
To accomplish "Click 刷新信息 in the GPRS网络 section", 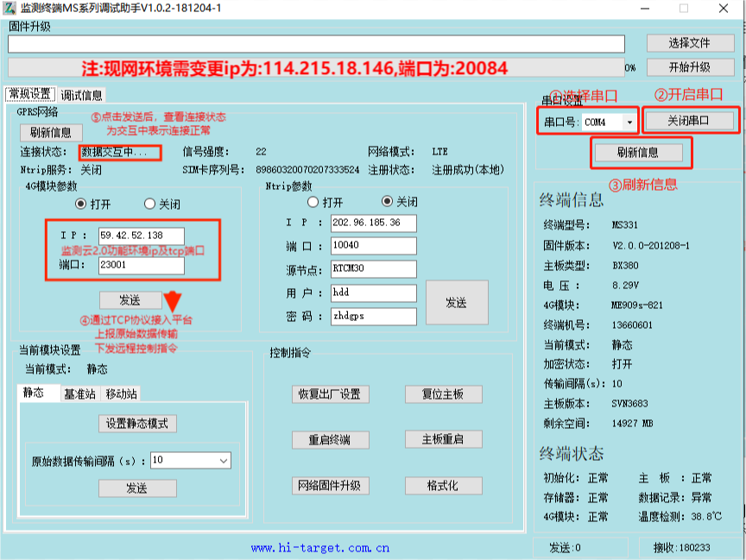I will click(x=51, y=133).
